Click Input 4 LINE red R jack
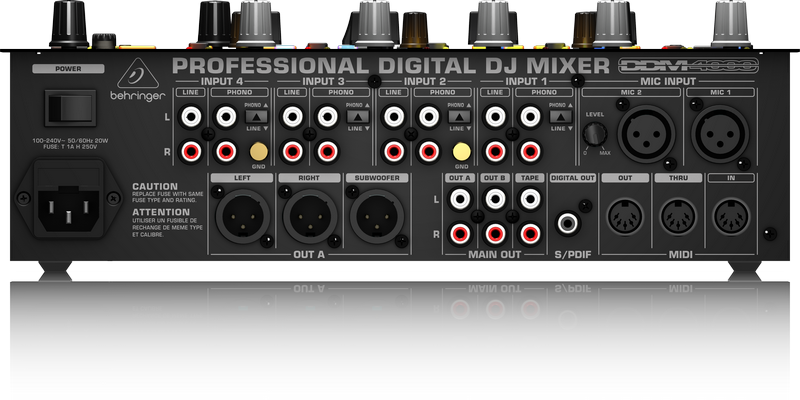The image size is (800, 400). point(190,152)
